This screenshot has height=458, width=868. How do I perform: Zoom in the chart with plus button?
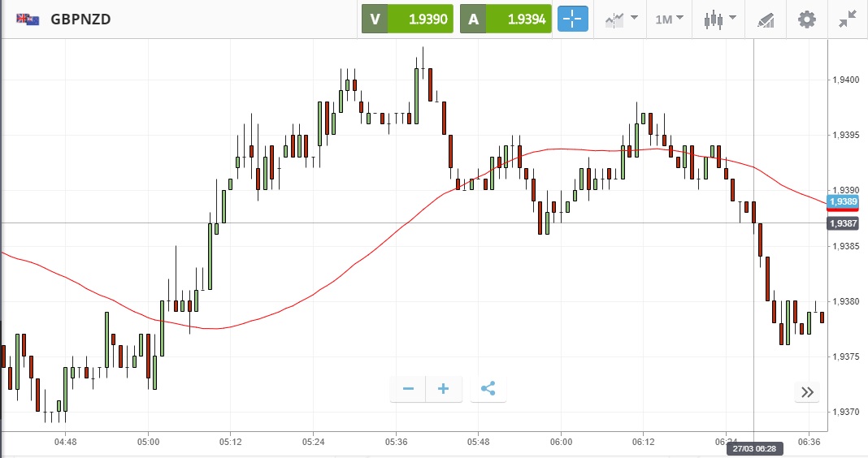click(x=444, y=389)
